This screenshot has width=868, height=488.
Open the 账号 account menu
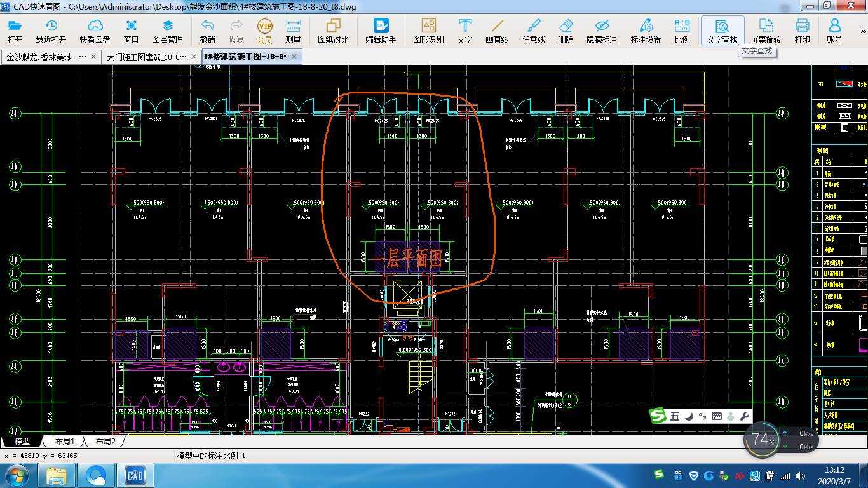pyautogui.click(x=834, y=31)
